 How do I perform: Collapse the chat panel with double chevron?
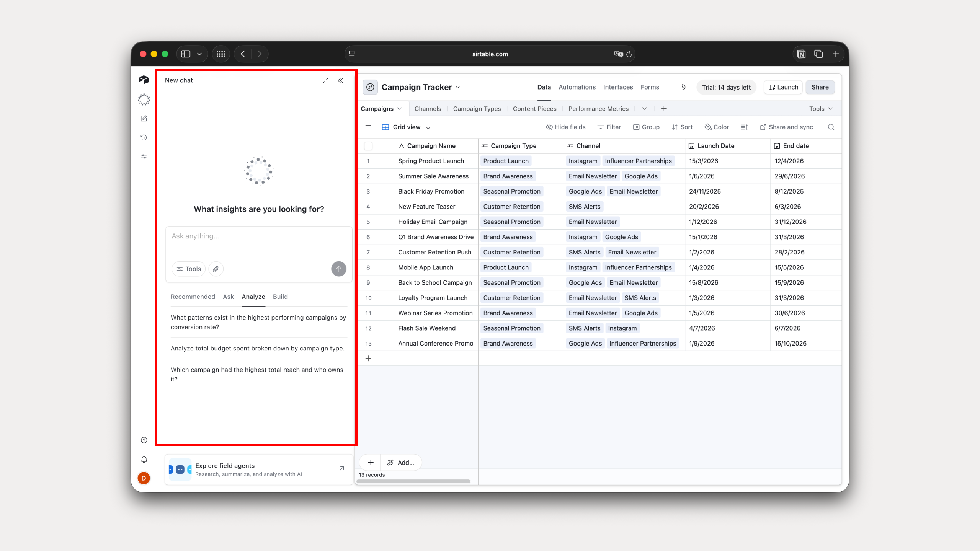[340, 80]
